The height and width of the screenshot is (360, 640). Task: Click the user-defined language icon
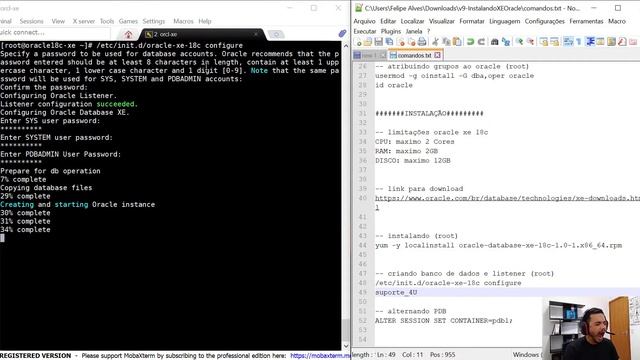600,42
